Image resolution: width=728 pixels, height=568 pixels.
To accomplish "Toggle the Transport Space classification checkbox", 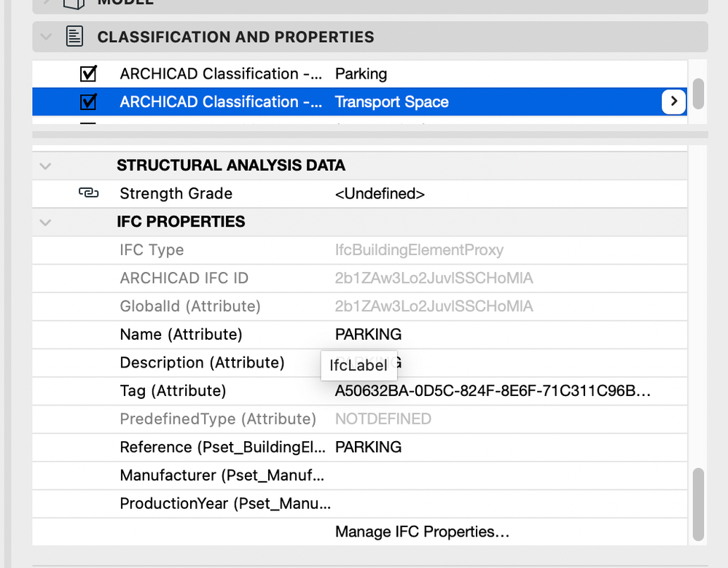I will (x=88, y=101).
